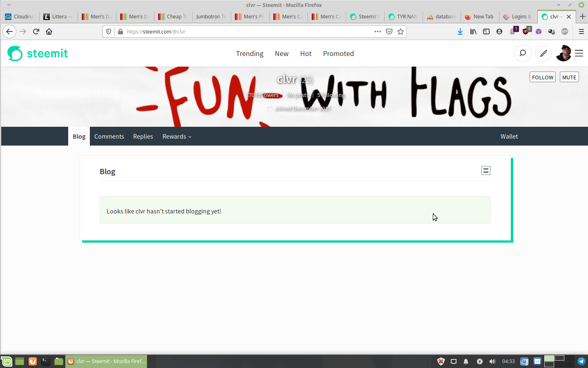Switch to the Cloudinary tab

click(x=20, y=17)
